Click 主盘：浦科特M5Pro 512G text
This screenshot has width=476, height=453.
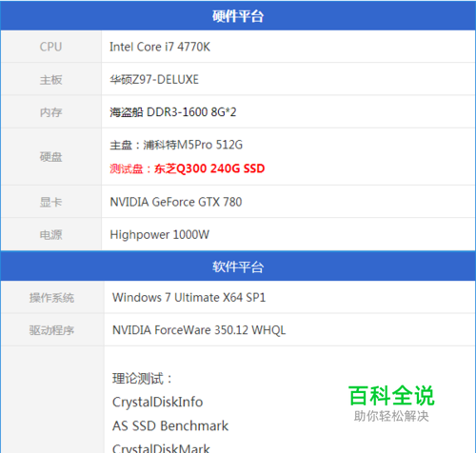click(176, 145)
